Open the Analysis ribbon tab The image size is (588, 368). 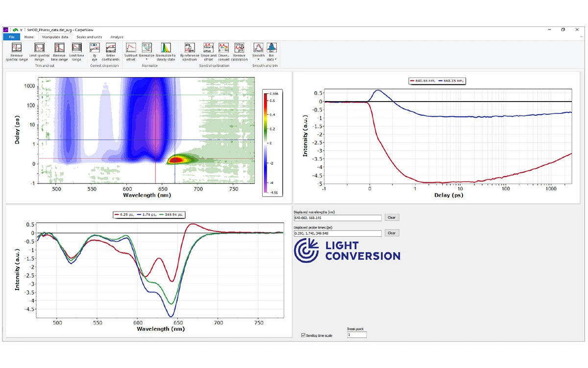[117, 37]
